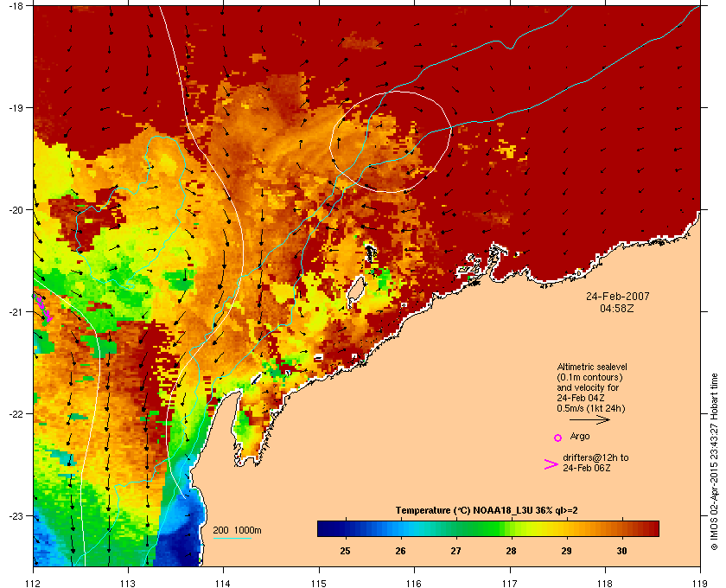Click the longitude axis label 112
Screen dimensions: 726x588
tap(34, 584)
